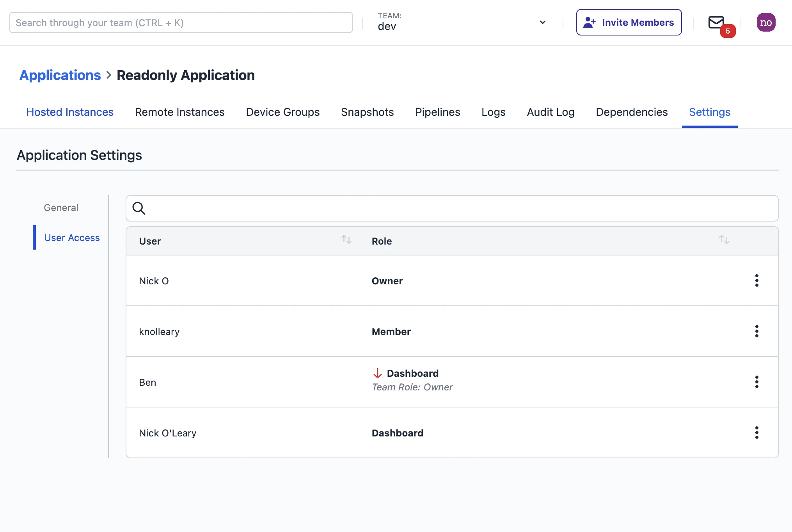Select user name Ben
This screenshot has height=532, width=792.
147,382
